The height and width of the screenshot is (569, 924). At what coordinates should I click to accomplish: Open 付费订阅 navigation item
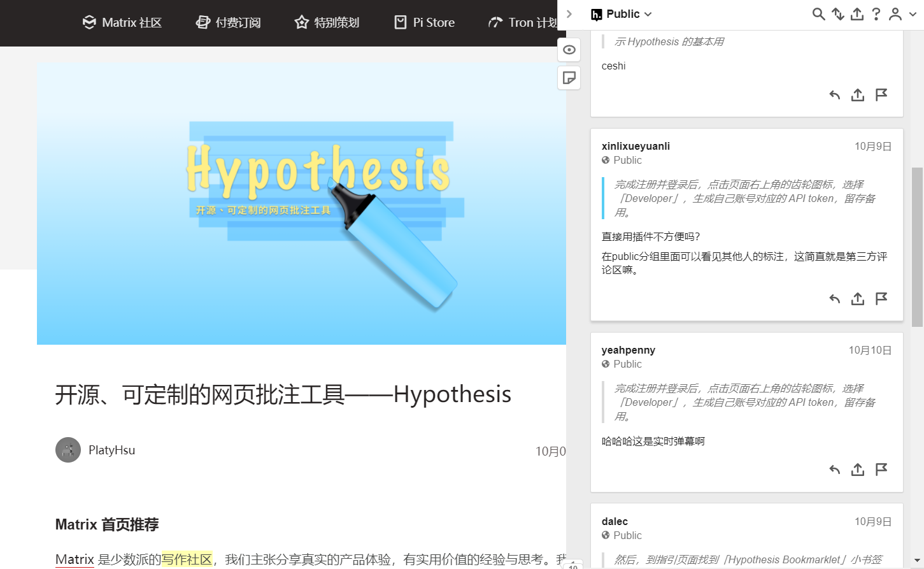[228, 22]
